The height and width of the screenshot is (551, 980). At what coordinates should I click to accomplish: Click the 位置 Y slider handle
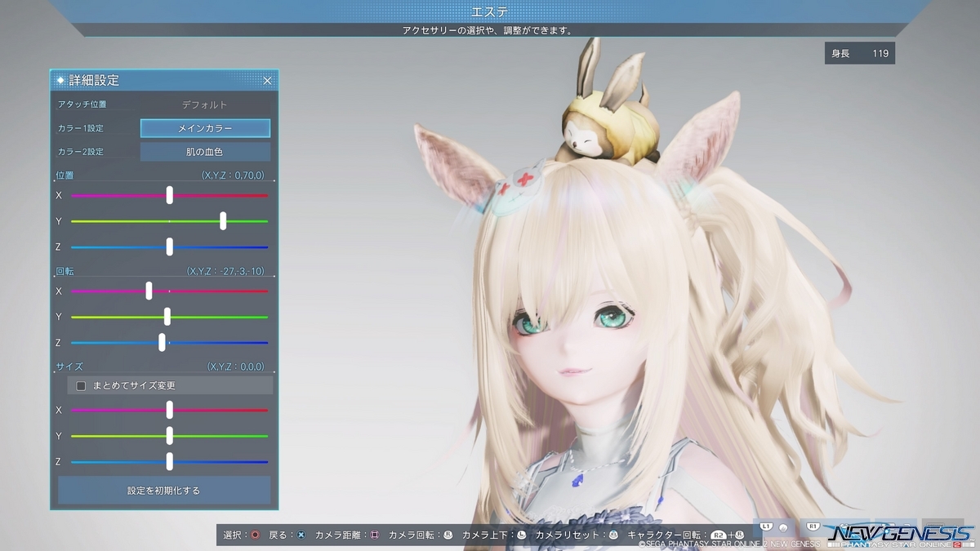tap(223, 221)
